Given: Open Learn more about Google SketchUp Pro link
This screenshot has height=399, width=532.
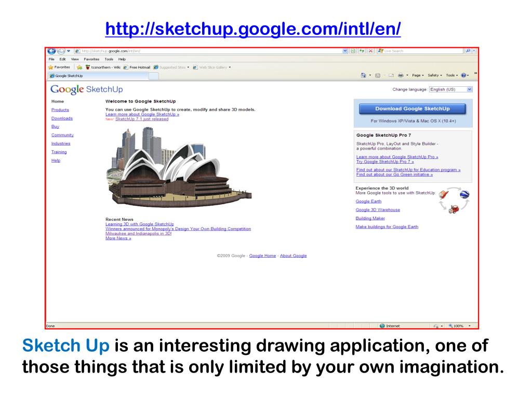Looking at the screenshot, I should tap(397, 157).
